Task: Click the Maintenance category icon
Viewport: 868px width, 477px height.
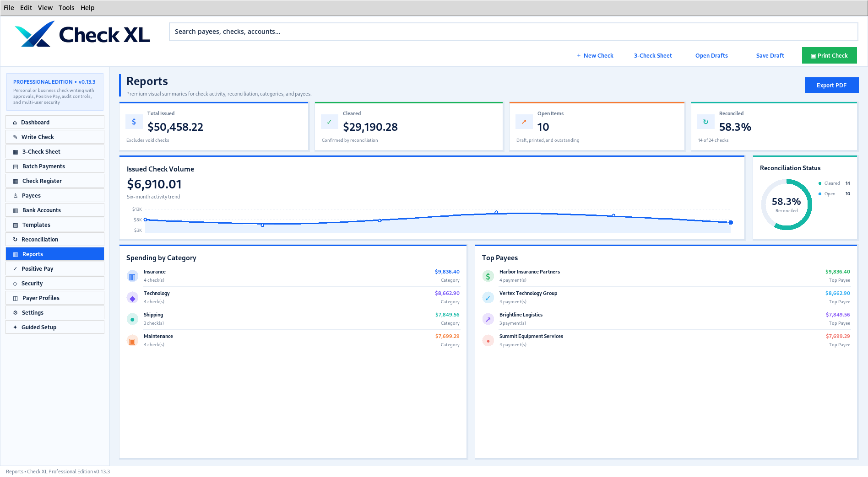Action: 132,341
